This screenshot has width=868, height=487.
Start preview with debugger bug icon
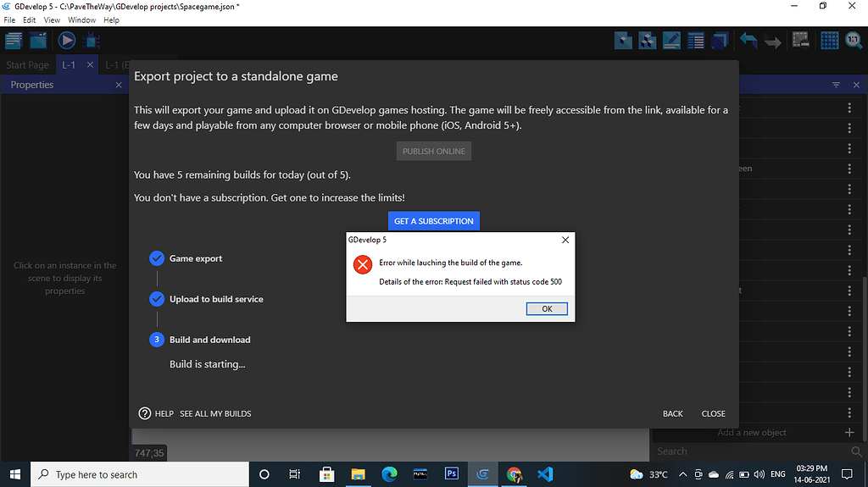tap(92, 41)
